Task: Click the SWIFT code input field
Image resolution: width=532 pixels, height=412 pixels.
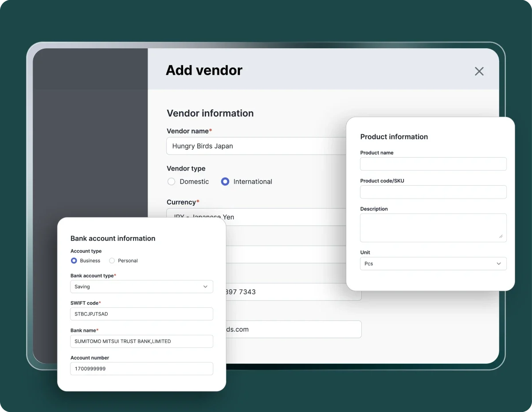Action: [141, 314]
